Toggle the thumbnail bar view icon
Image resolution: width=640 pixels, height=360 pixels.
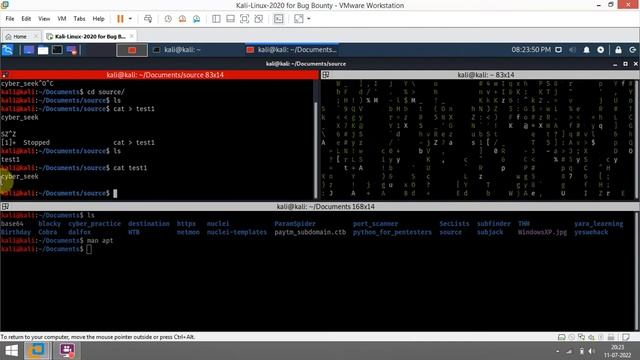(230, 19)
